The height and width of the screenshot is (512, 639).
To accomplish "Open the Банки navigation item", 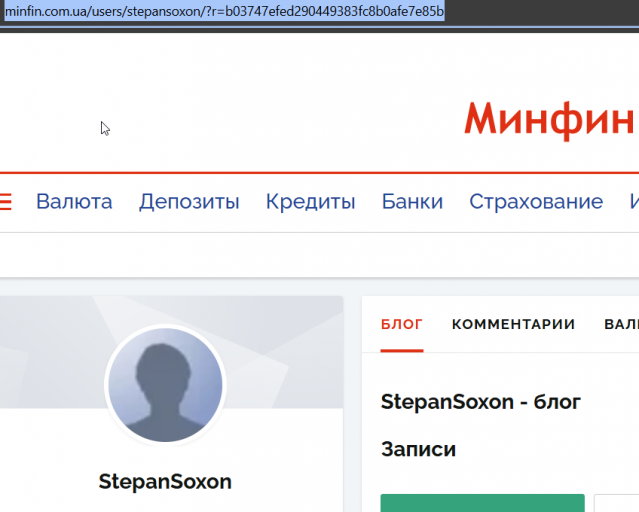I will point(412,201).
